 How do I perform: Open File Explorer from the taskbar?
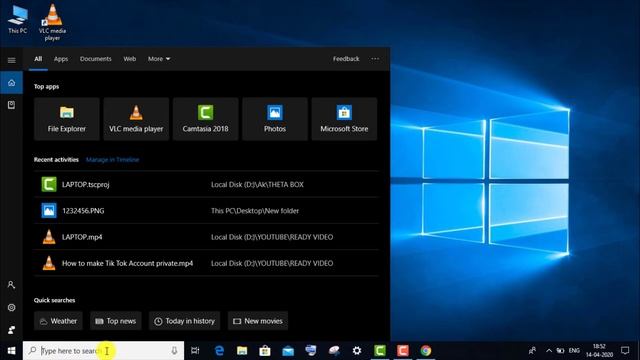click(242, 351)
